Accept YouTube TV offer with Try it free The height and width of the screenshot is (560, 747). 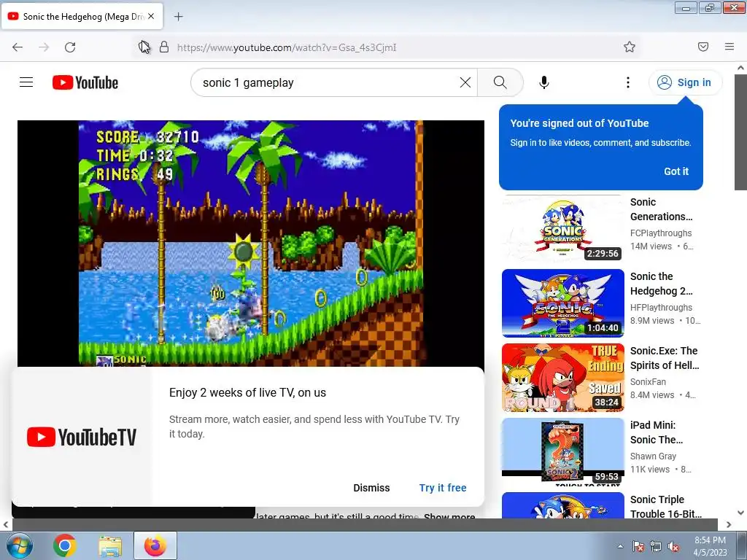pos(443,488)
